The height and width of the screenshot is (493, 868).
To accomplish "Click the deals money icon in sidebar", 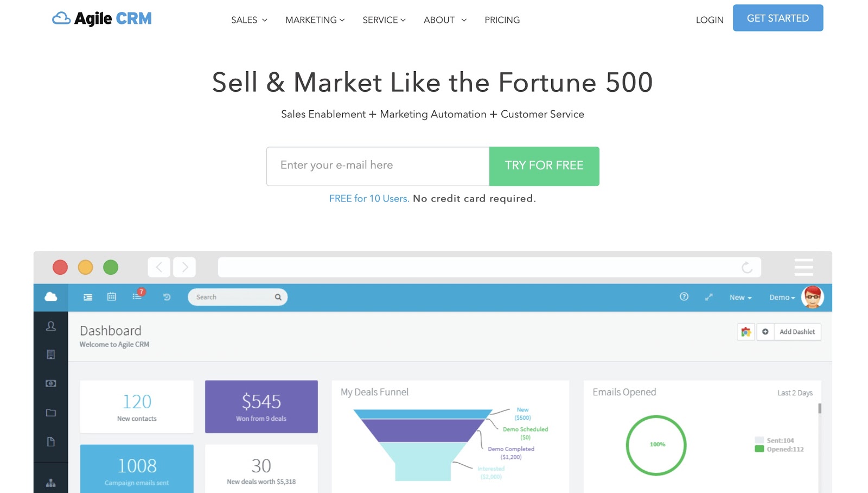I will [51, 383].
